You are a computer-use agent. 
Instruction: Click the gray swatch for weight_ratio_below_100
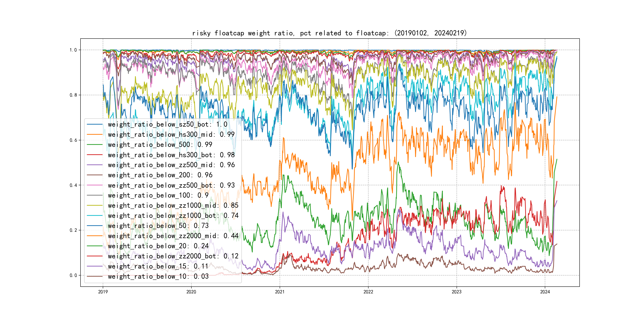click(94, 195)
